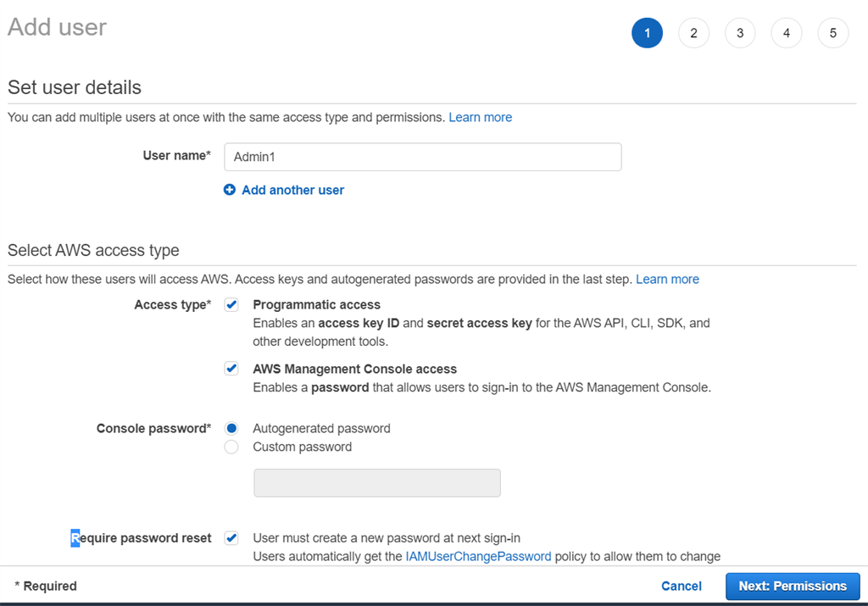The image size is (868, 606).
Task: Open the Learn more link about adding multiple users
Action: pyautogui.click(x=480, y=117)
